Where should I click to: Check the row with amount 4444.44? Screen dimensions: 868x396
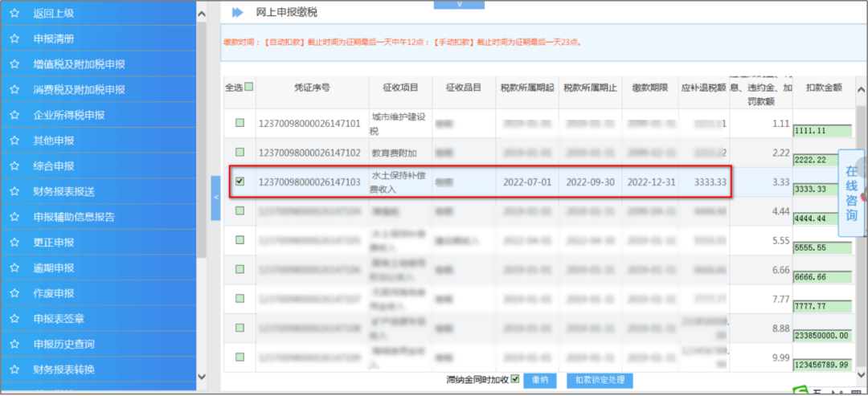pyautogui.click(x=240, y=210)
